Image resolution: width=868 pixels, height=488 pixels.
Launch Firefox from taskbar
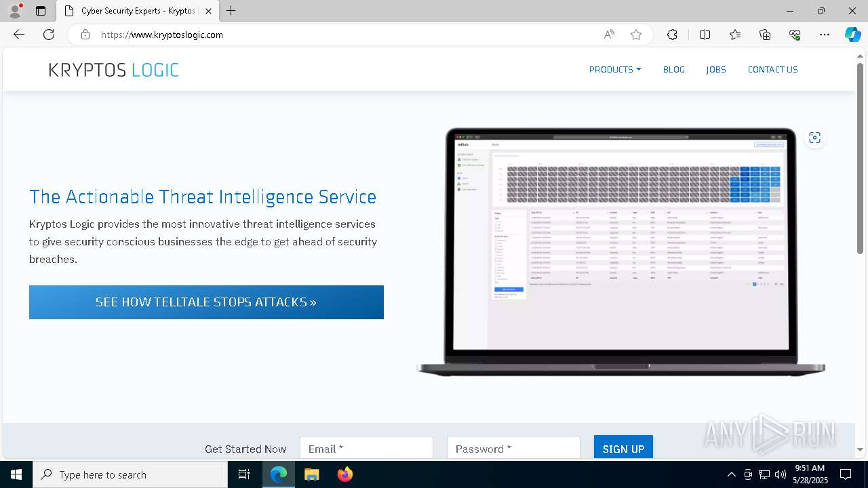(x=344, y=474)
